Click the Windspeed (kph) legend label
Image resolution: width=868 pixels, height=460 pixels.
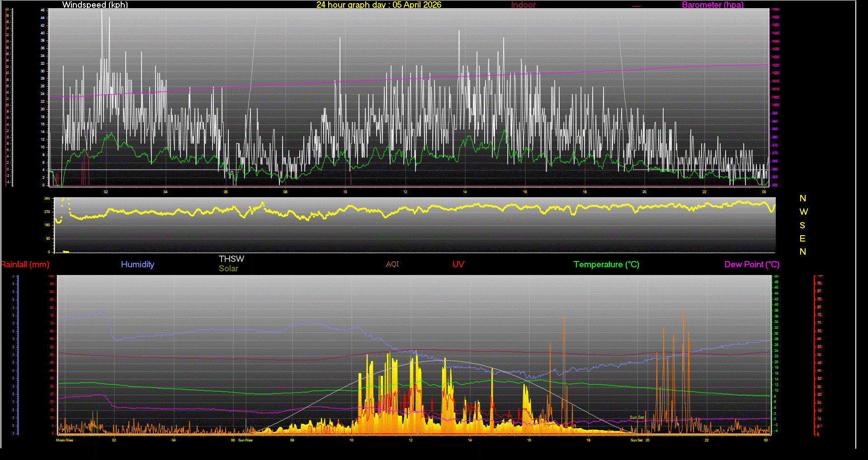[x=95, y=5]
